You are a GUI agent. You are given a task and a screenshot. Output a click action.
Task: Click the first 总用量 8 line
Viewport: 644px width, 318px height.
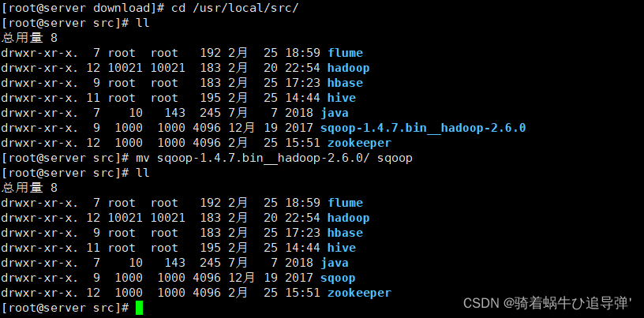(29, 38)
